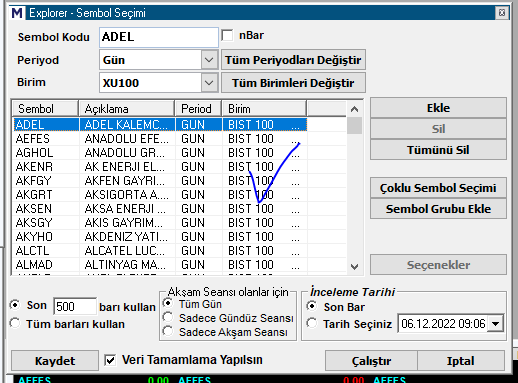
Task: Select Sadece Gündüz Seansı option
Action: [168, 317]
